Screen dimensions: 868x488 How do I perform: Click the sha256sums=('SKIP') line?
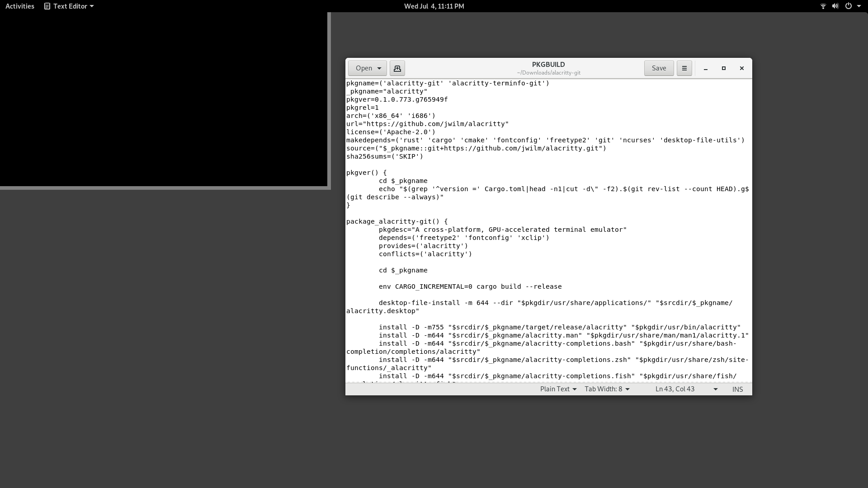(x=385, y=156)
